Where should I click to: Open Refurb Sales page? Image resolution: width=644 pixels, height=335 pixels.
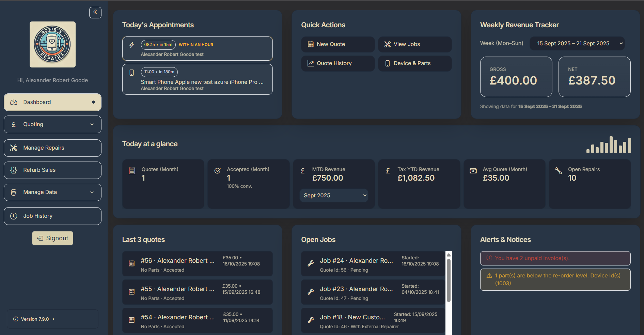[x=52, y=170]
